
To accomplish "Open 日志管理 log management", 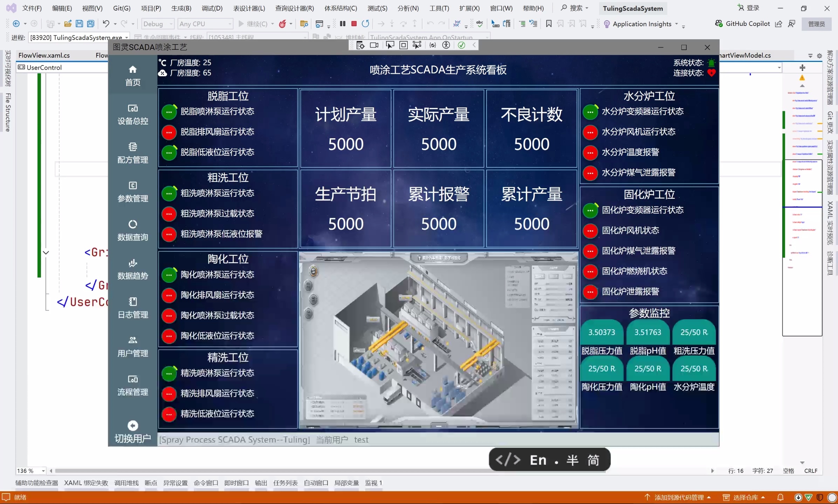I will (133, 308).
